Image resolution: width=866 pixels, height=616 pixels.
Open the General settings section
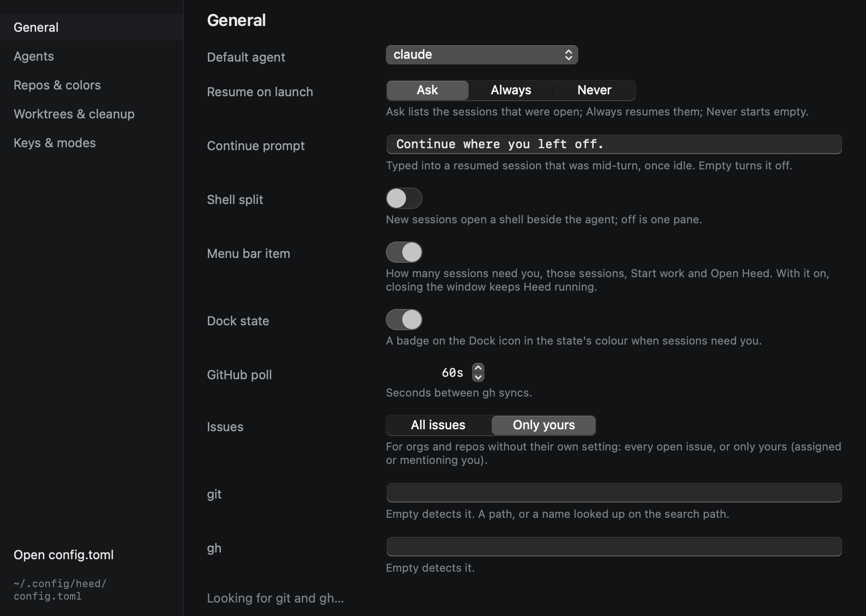[91, 27]
